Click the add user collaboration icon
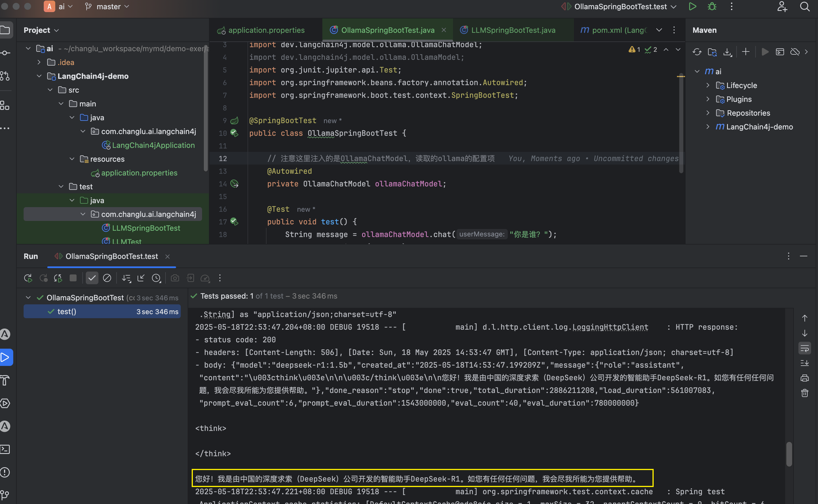Viewport: 818px width, 504px height. (x=782, y=7)
